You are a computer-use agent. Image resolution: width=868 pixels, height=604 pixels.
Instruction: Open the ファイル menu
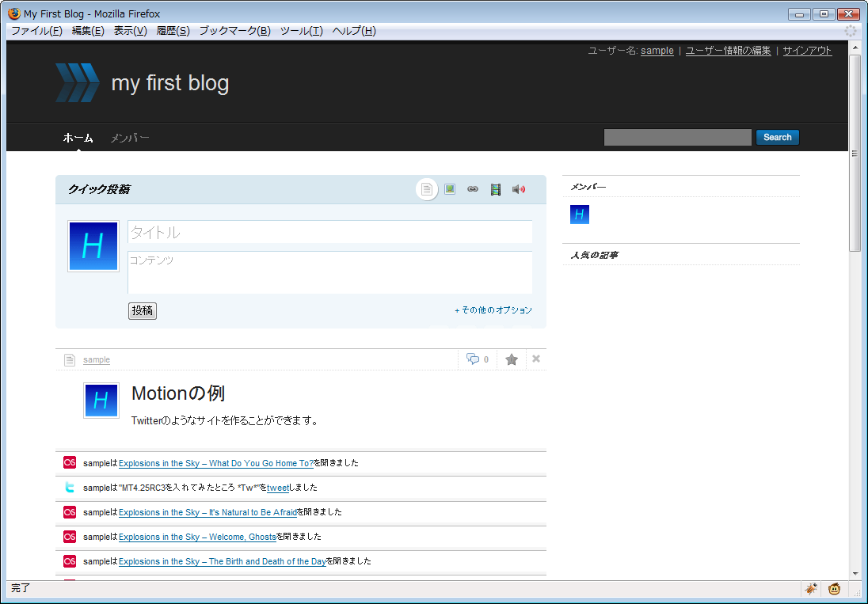point(36,31)
